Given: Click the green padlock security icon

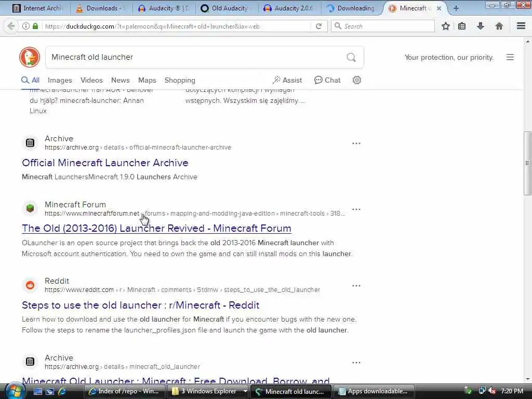Looking at the screenshot, I should (35, 26).
